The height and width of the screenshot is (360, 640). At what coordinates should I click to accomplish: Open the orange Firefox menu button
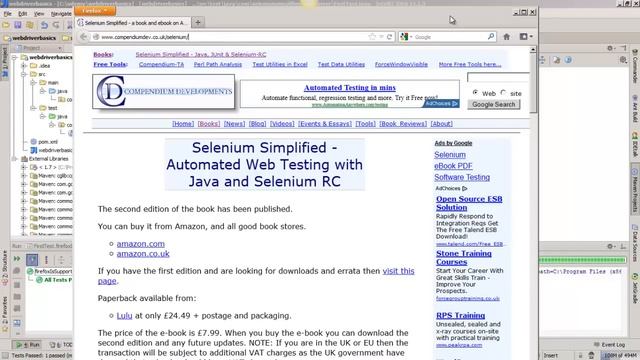tap(94, 11)
